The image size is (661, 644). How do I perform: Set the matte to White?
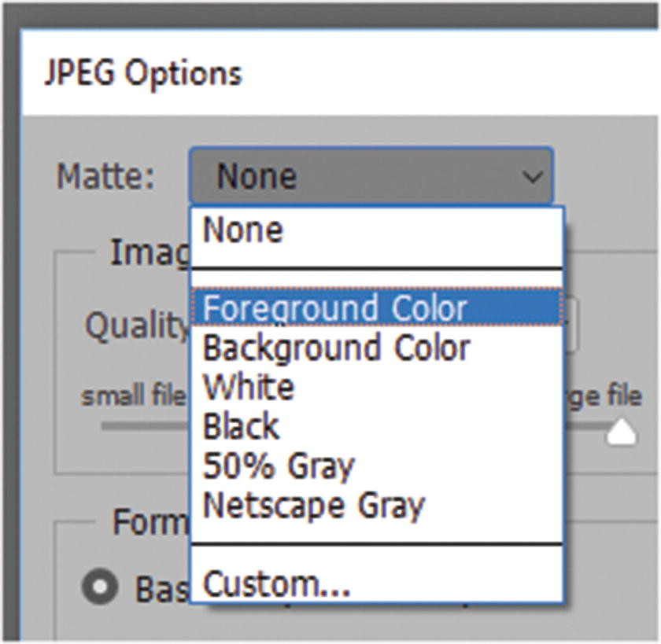point(249,387)
